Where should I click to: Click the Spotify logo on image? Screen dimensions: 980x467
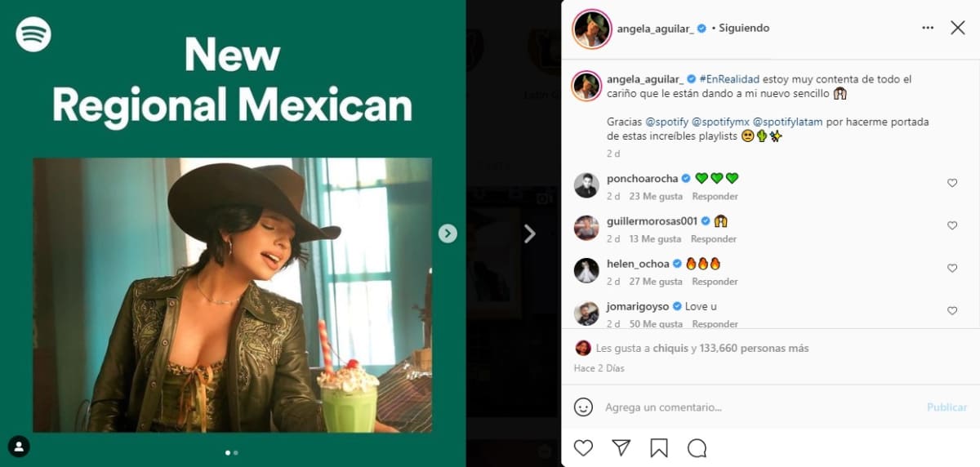click(x=33, y=34)
